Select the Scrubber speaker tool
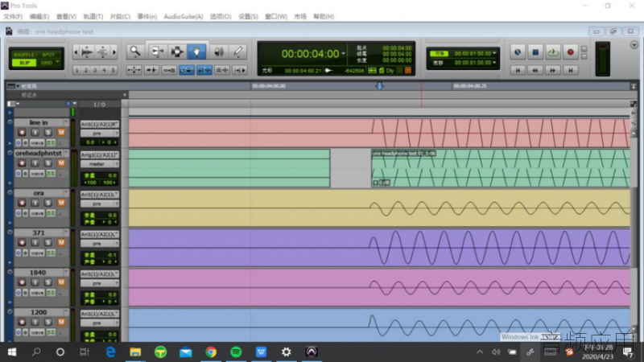 tap(218, 51)
